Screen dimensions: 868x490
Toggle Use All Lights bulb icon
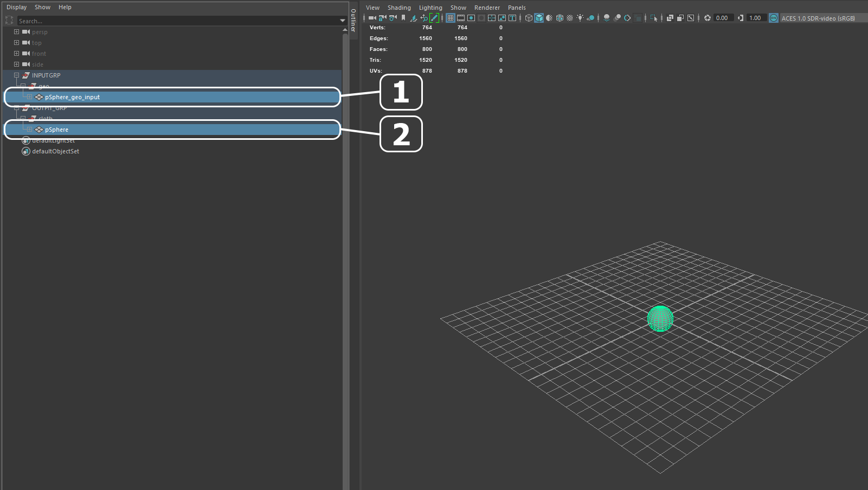(x=580, y=18)
